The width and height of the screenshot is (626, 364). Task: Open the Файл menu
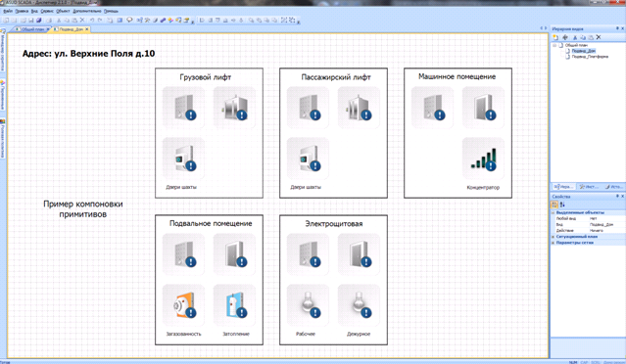pos(8,11)
